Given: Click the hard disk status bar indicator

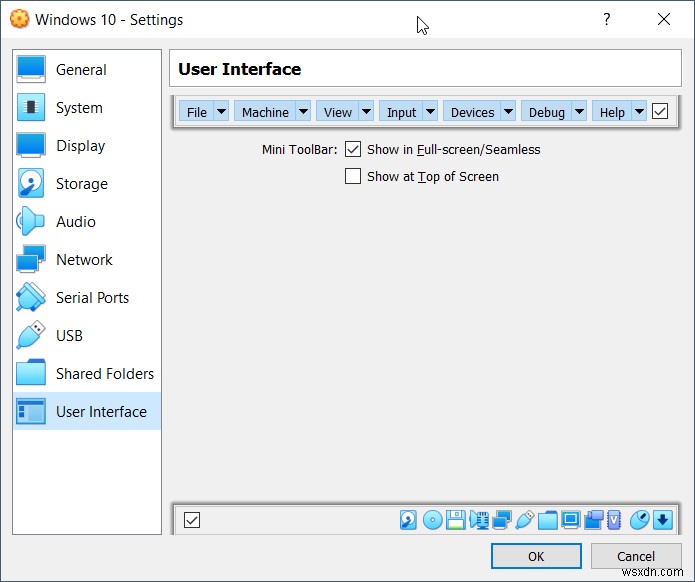Looking at the screenshot, I should coord(408,520).
